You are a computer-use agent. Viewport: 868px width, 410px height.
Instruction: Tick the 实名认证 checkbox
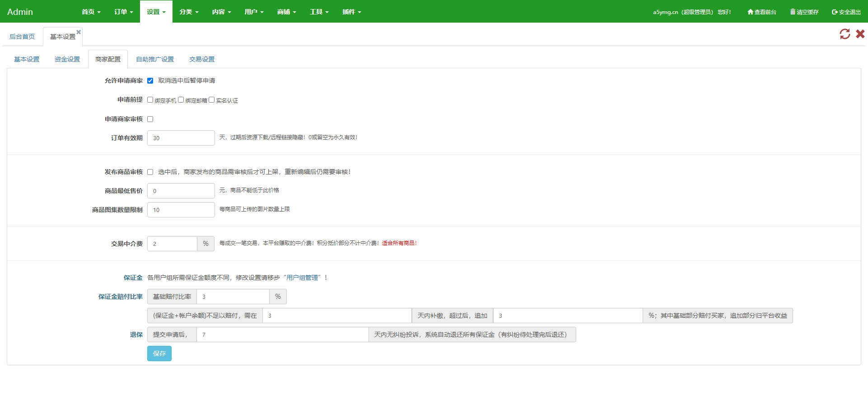[211, 100]
